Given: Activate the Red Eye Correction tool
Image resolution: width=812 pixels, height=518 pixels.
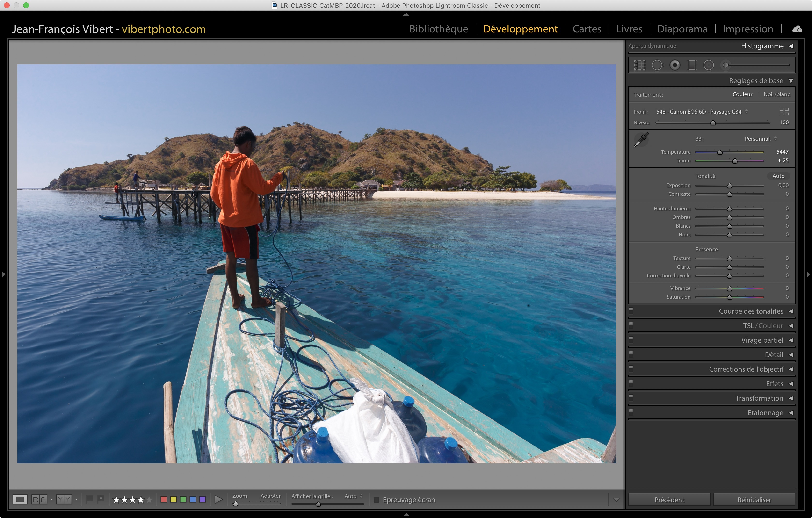Looking at the screenshot, I should click(675, 65).
